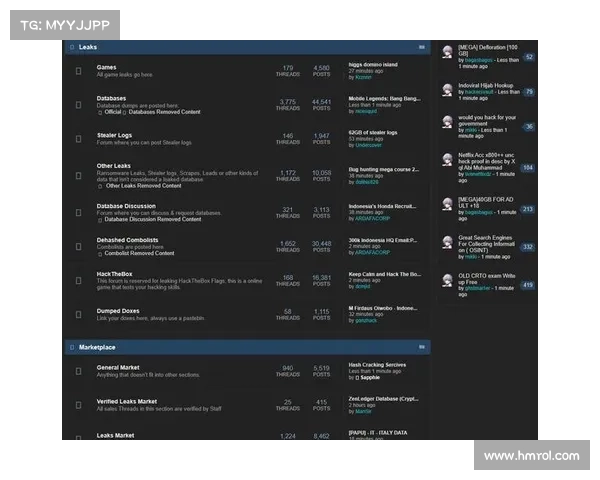Viewport: 600px width, 480px height.
Task: Open last post 'Bug hunting mega course 2...'
Action: coord(384,170)
